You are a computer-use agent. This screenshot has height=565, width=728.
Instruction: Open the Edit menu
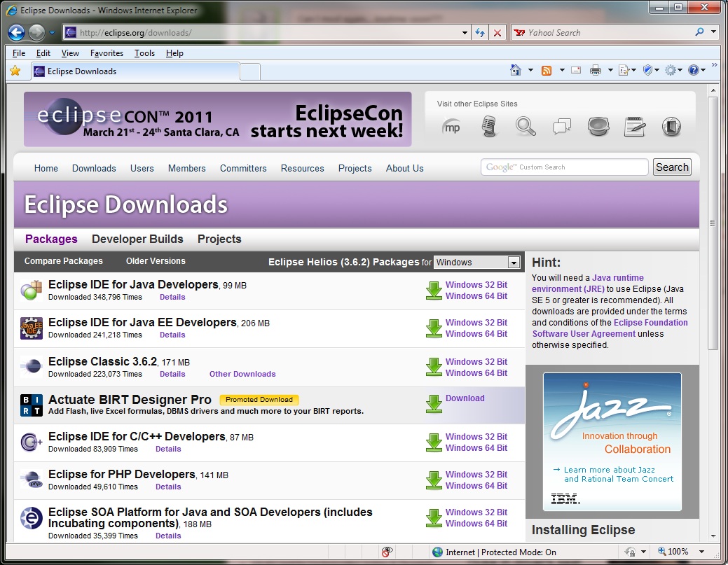tap(43, 53)
